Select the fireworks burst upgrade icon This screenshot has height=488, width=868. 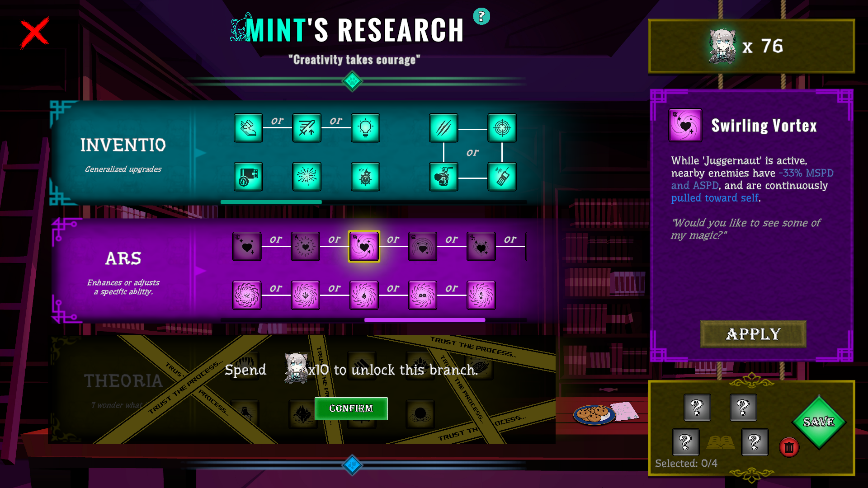coord(307,177)
